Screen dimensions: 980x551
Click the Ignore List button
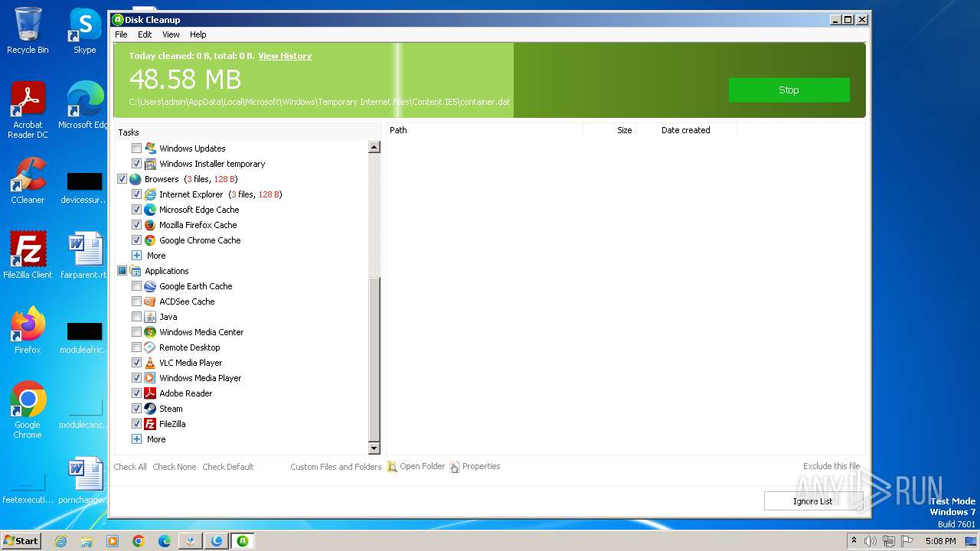pyautogui.click(x=813, y=501)
